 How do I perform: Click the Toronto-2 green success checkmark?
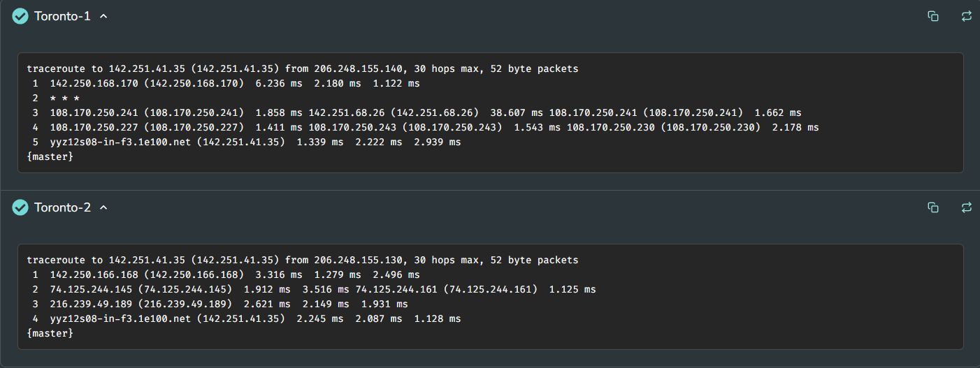pos(20,207)
